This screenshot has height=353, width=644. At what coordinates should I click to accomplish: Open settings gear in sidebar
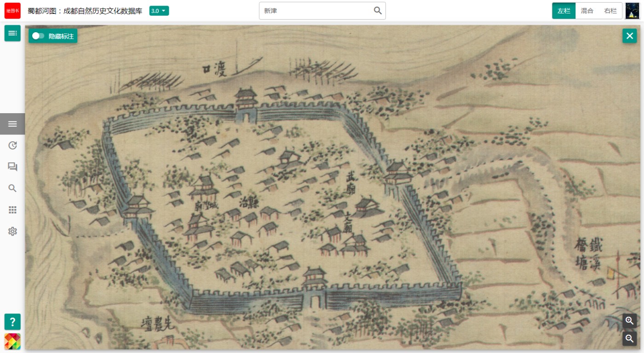point(12,231)
